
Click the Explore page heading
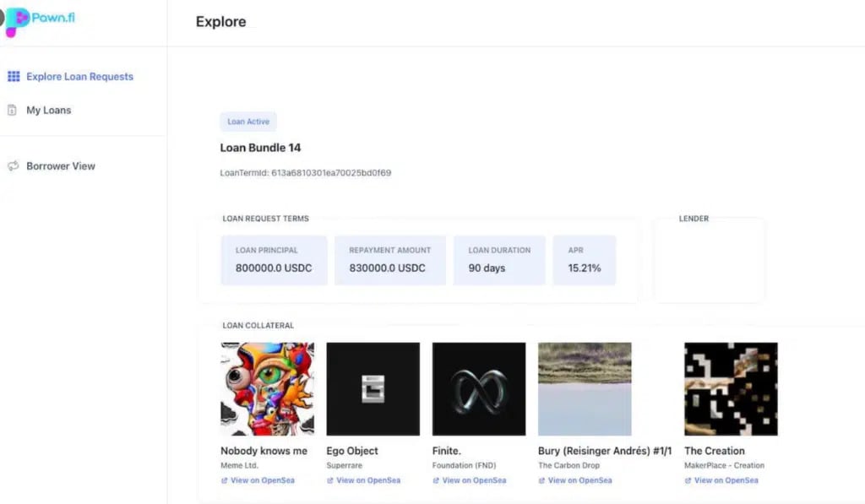point(220,21)
